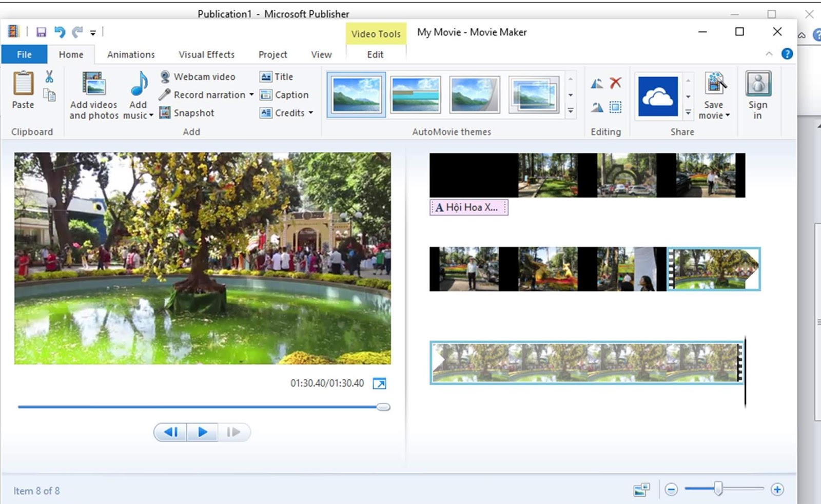Open the Edit tab under Video Tools

click(x=375, y=54)
